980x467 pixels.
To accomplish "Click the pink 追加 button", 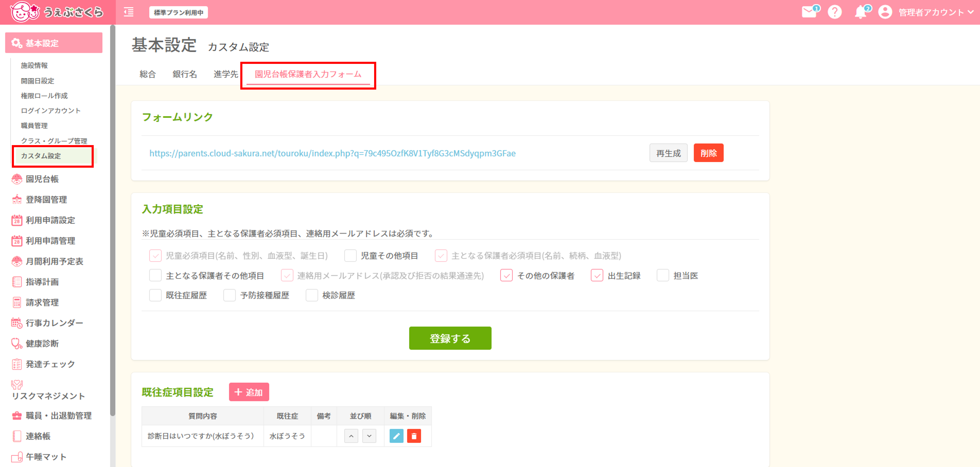I will (x=249, y=392).
